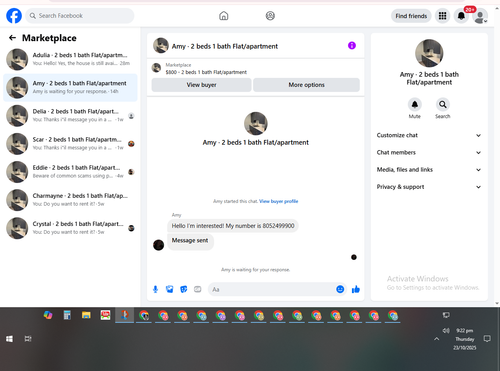Viewport: 500px width, 371px height.
Task: Launch Copilot from the taskbar
Action: coord(48,315)
